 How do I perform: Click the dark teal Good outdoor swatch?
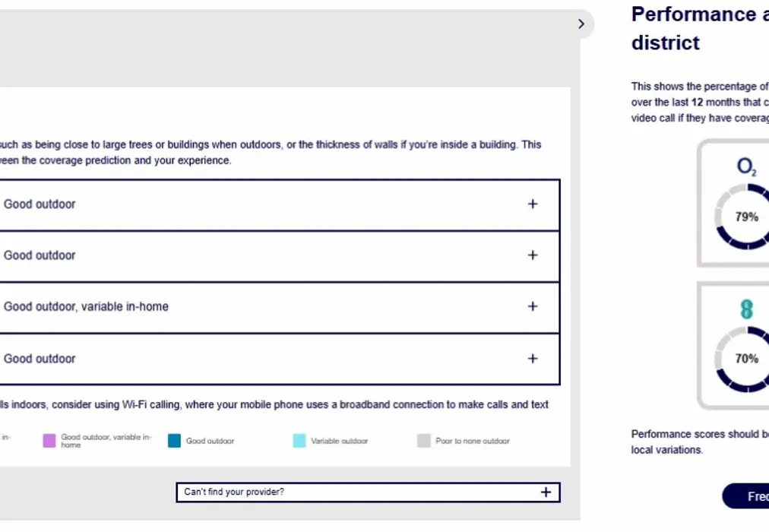175,441
